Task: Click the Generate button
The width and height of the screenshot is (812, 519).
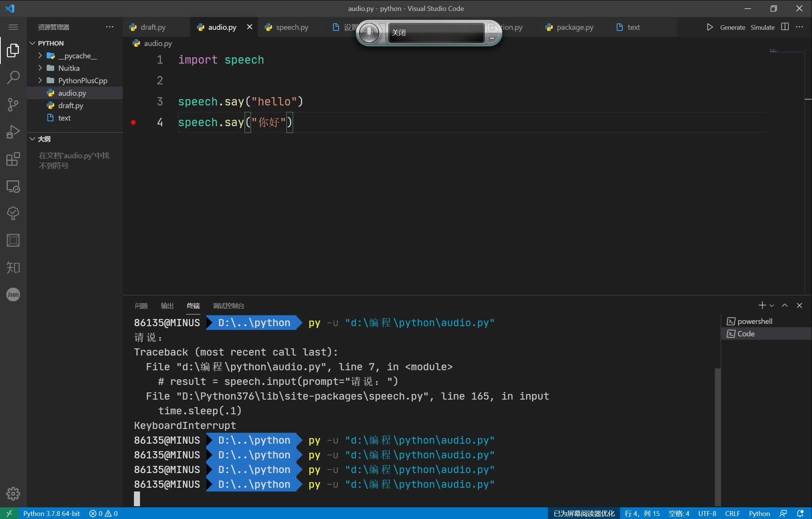Action: 732,27
